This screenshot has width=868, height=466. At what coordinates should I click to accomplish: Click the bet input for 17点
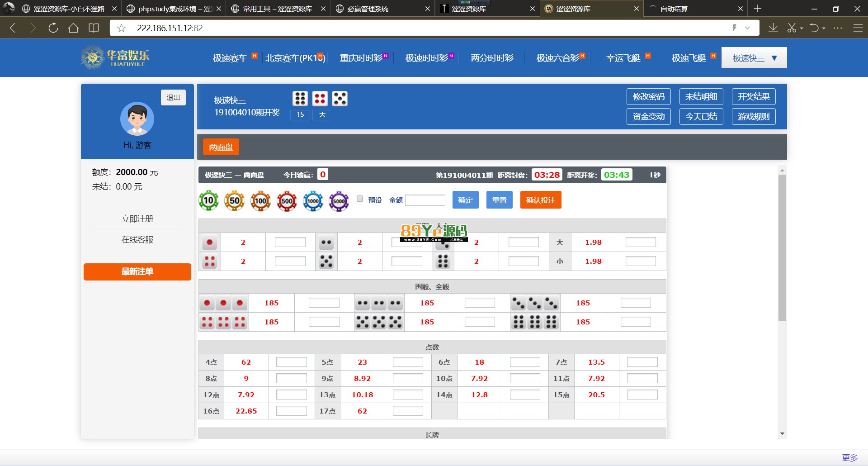tap(408, 411)
